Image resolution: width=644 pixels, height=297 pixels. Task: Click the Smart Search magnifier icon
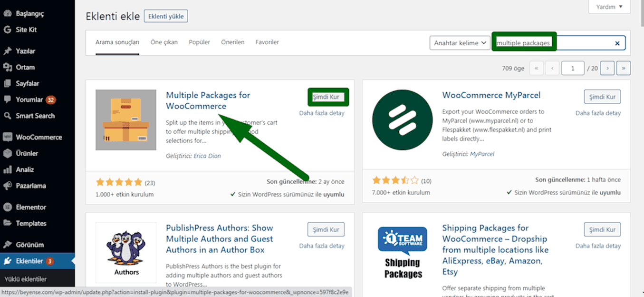pos(8,116)
